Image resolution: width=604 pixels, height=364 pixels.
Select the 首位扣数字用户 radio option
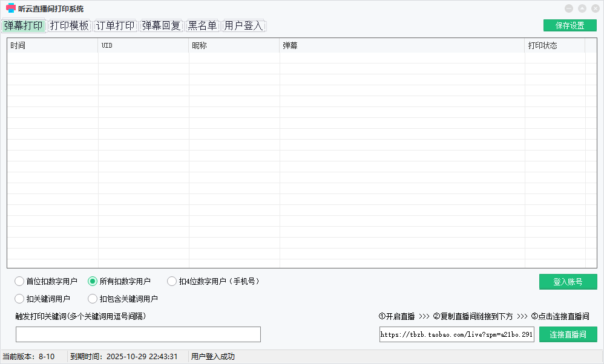pos(20,281)
